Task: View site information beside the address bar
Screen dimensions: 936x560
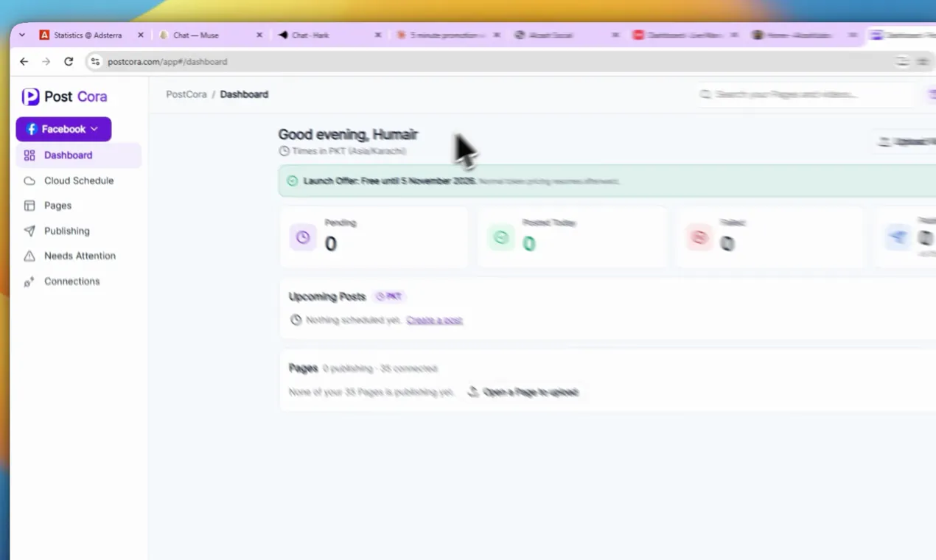Action: [x=94, y=62]
